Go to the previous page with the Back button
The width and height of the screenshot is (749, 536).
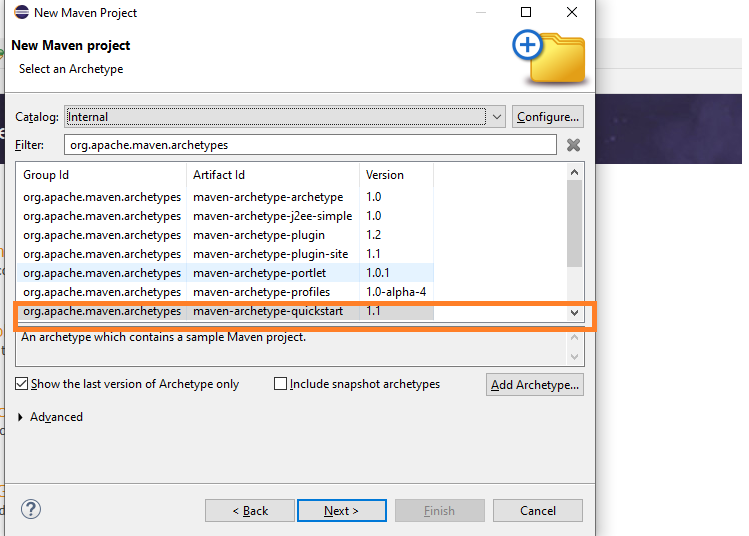pyautogui.click(x=250, y=511)
